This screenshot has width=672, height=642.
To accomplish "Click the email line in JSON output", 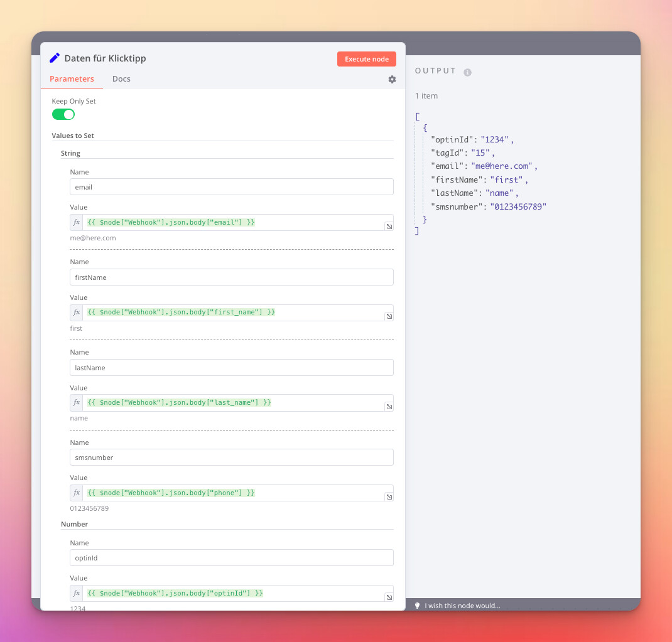I will coord(484,166).
